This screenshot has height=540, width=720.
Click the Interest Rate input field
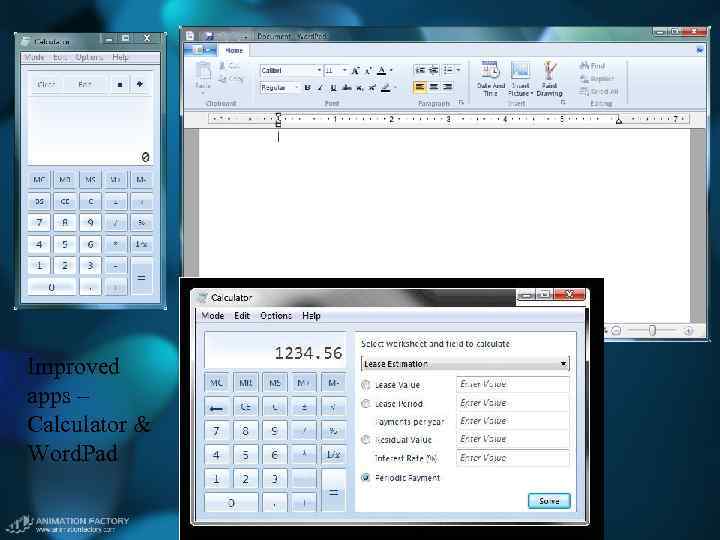tap(513, 458)
